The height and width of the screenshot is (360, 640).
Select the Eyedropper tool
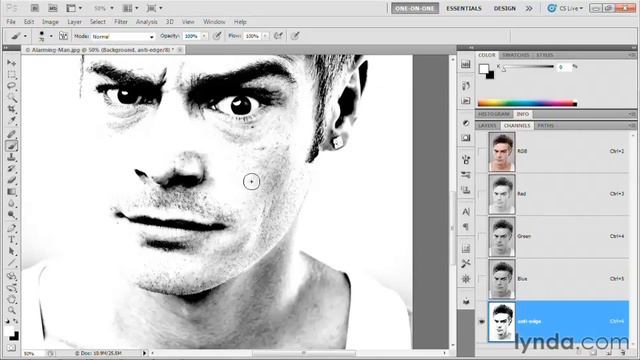pyautogui.click(x=11, y=120)
